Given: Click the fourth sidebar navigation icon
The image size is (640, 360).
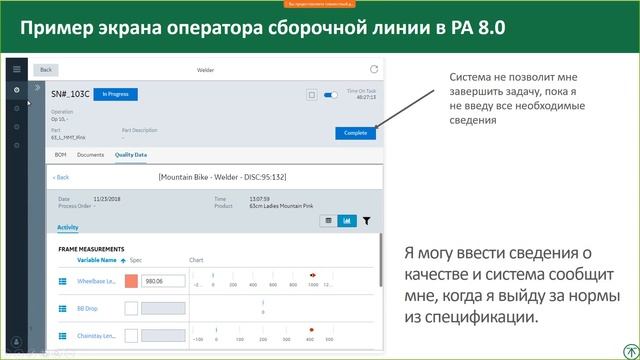Looking at the screenshot, I should pyautogui.click(x=17, y=145).
